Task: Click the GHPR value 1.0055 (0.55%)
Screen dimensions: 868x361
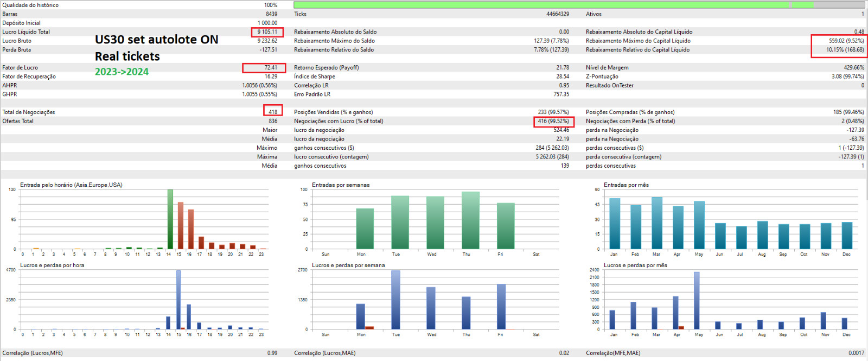Action: coord(259,94)
